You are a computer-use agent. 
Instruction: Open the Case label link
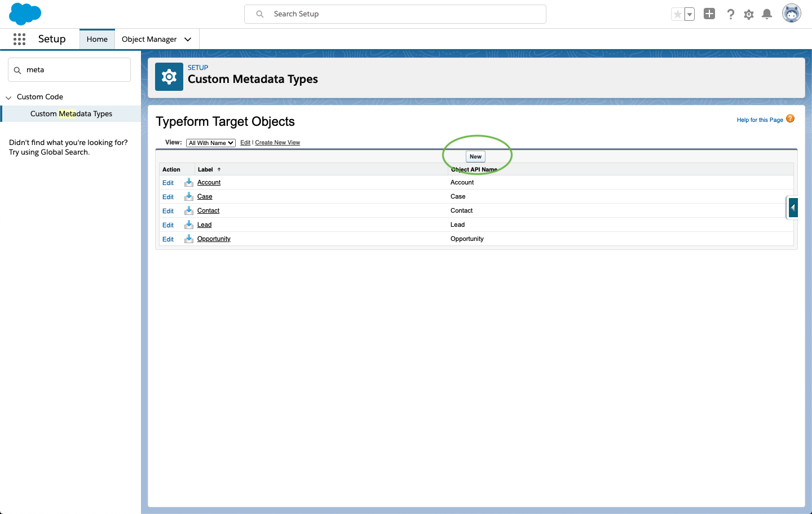pos(205,196)
